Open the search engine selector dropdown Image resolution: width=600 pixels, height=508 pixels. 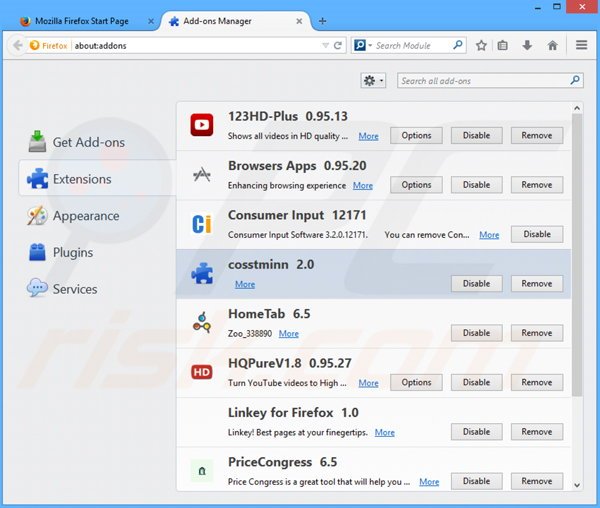(x=362, y=46)
